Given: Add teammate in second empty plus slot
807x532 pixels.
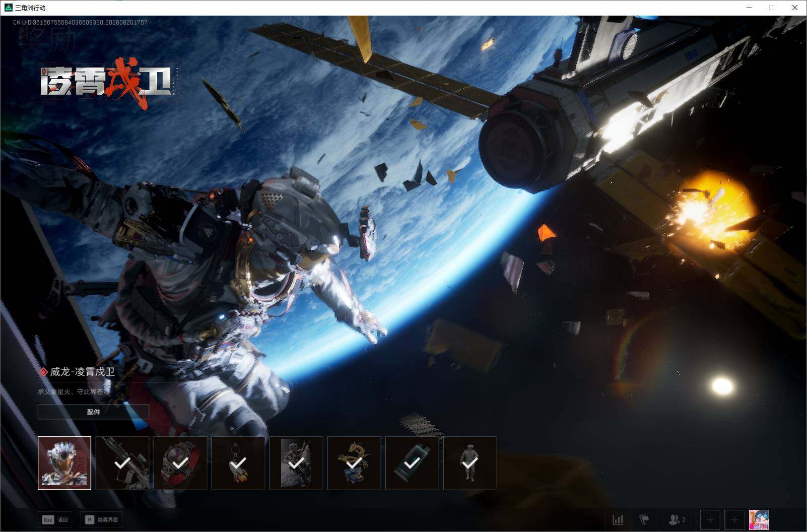Looking at the screenshot, I should click(734, 519).
